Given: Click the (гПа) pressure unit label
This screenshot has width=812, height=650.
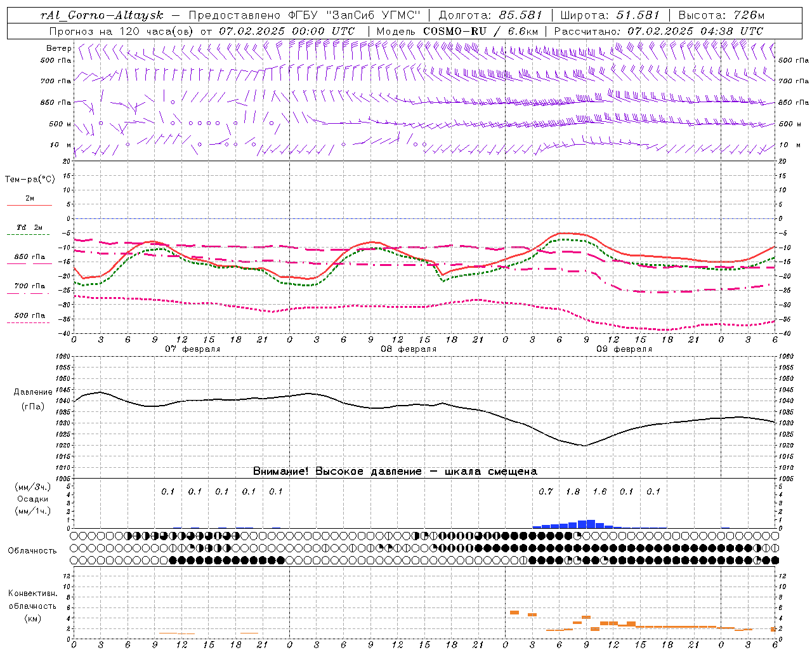Looking at the screenshot, I should (33, 406).
